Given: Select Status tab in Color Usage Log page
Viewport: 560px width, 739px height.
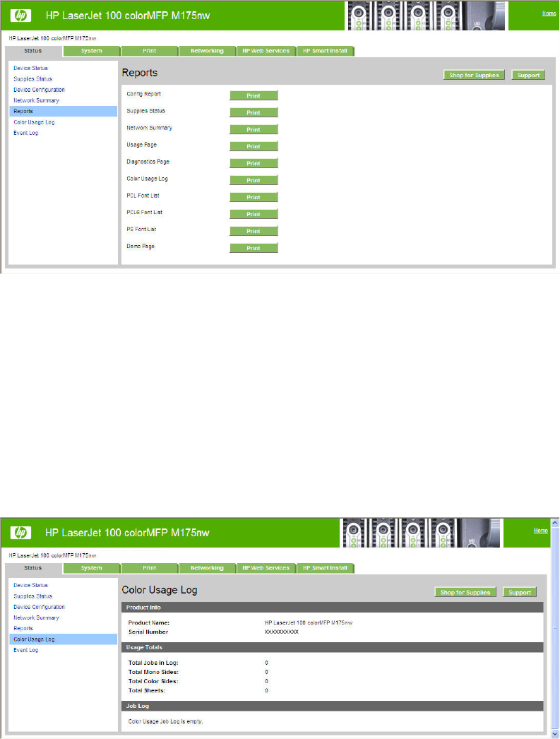Looking at the screenshot, I should point(33,568).
